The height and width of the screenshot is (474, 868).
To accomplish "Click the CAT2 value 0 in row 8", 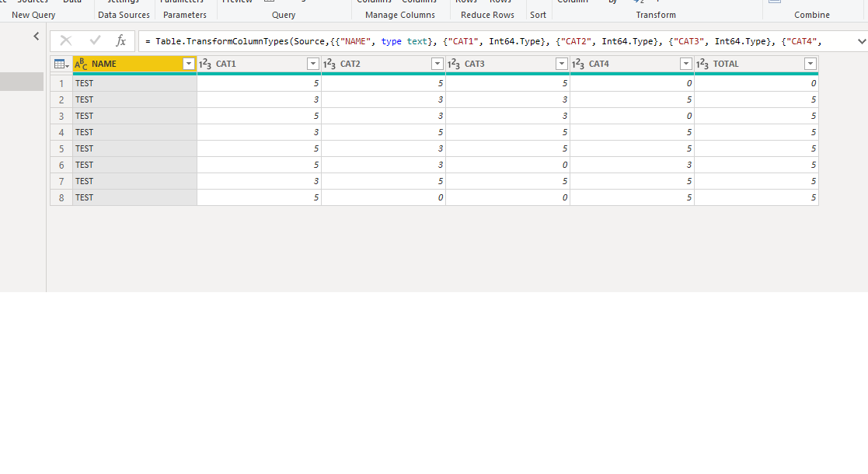I will 384,197.
